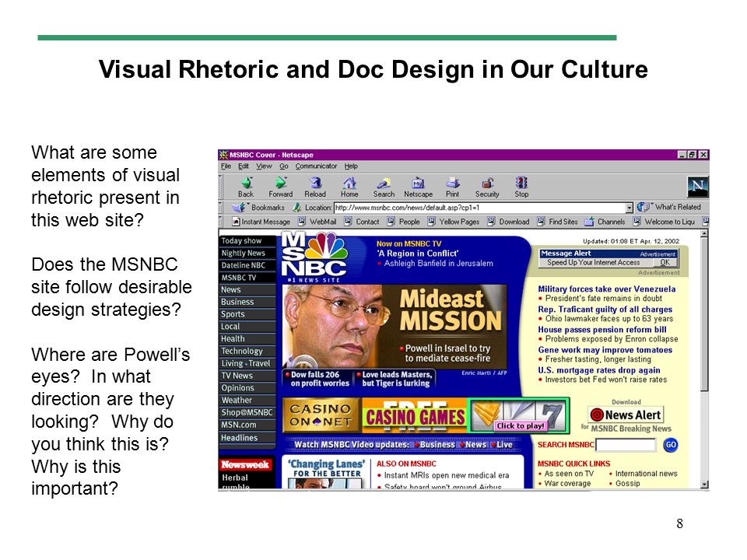
Task: Open the Edit menu
Action: point(244,166)
